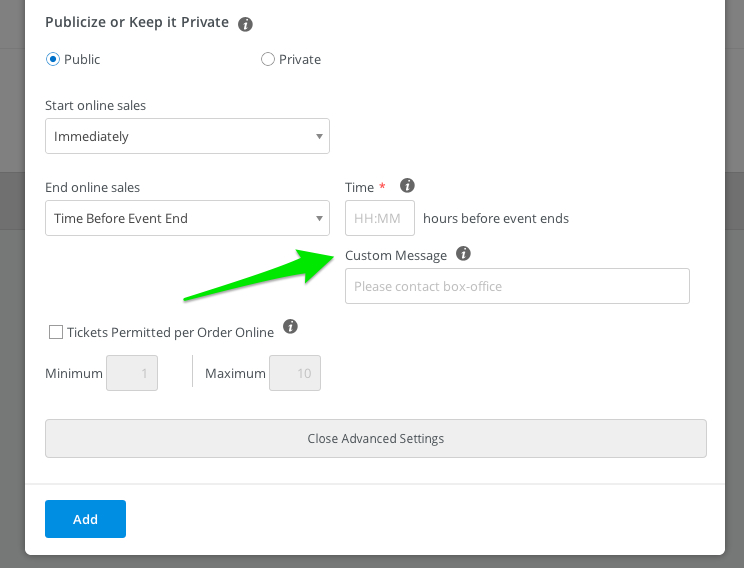Viewport: 744px width, 568px height.
Task: Click arrow of Time Before Event End dropdown
Action: (x=319, y=219)
